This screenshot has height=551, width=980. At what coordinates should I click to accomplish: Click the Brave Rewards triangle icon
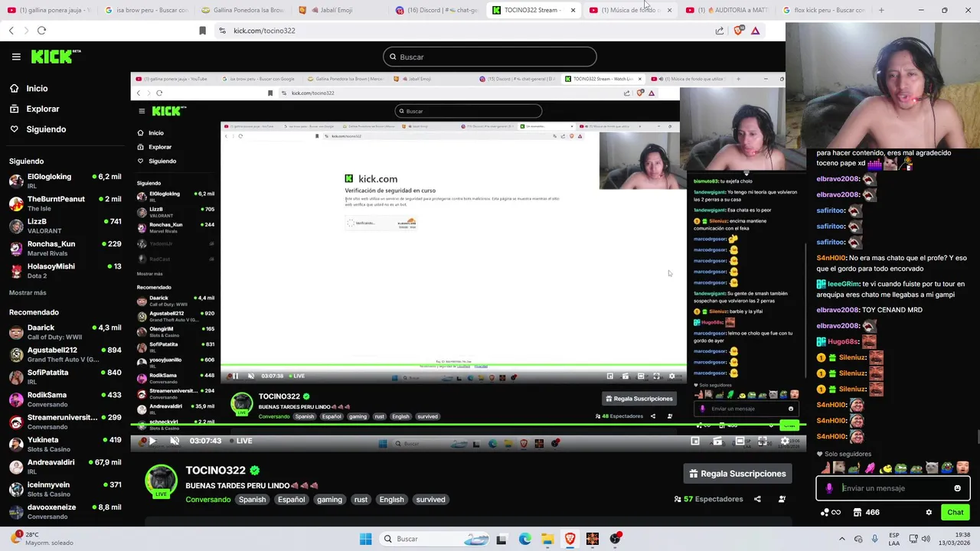pyautogui.click(x=755, y=31)
